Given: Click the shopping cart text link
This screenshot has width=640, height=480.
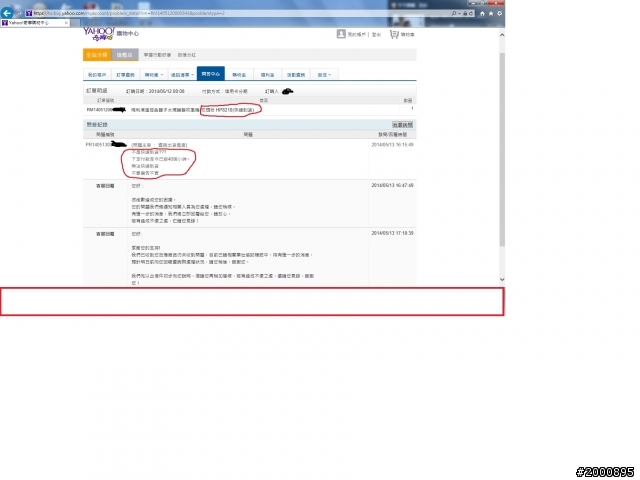Looking at the screenshot, I should pyautogui.click(x=407, y=35).
